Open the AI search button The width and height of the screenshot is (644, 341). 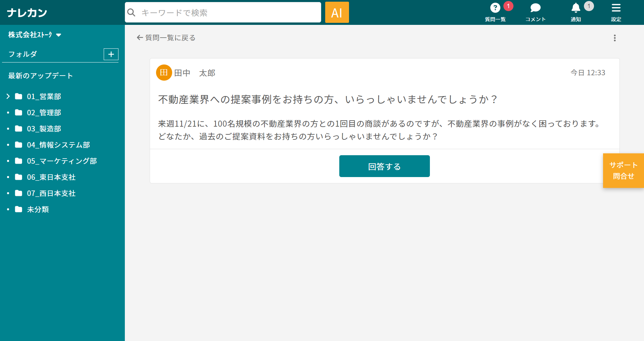337,12
